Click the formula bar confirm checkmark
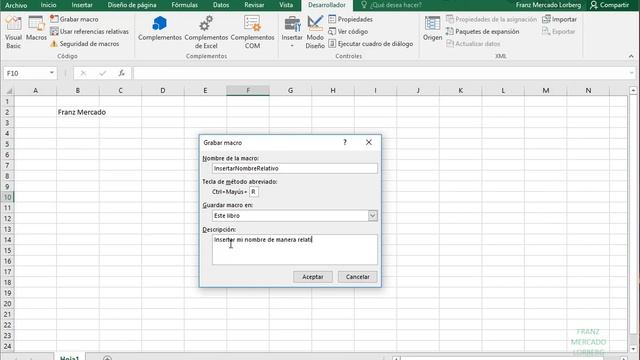The height and width of the screenshot is (360, 640). click(x=102, y=73)
